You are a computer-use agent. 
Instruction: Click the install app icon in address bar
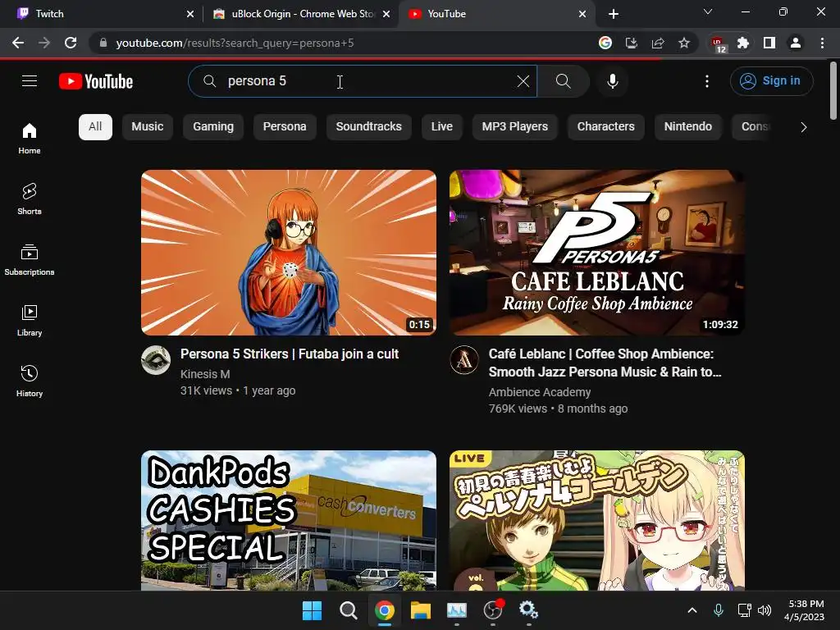point(632,43)
